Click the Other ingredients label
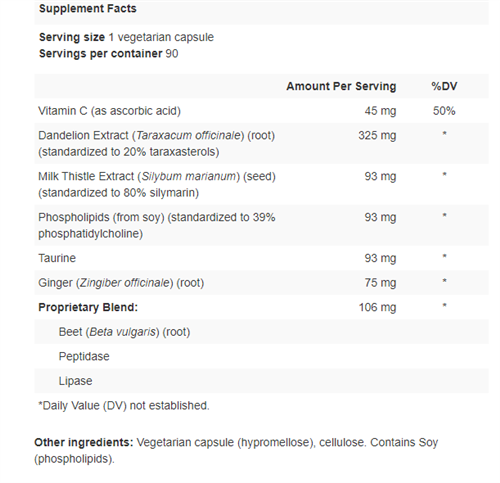The image size is (500, 483). pyautogui.click(x=84, y=442)
